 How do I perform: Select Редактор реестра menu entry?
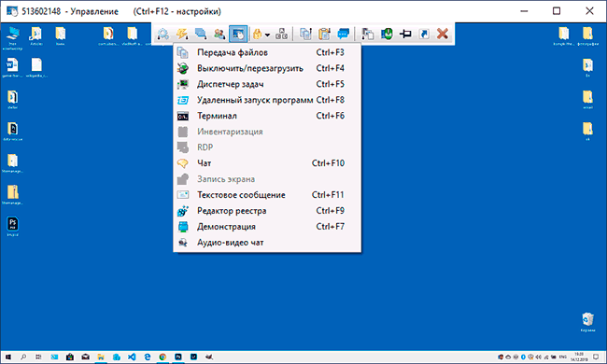point(267,211)
